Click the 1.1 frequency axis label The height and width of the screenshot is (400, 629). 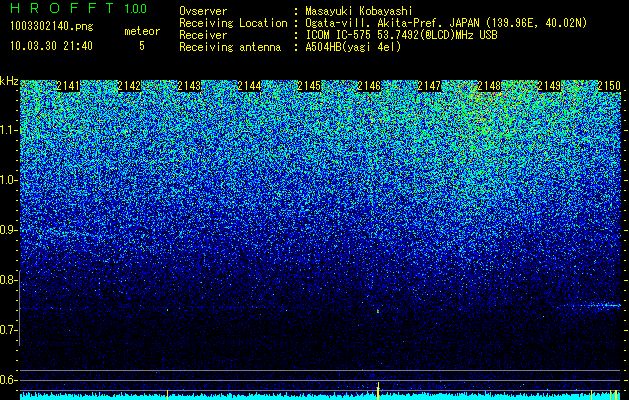(8, 130)
